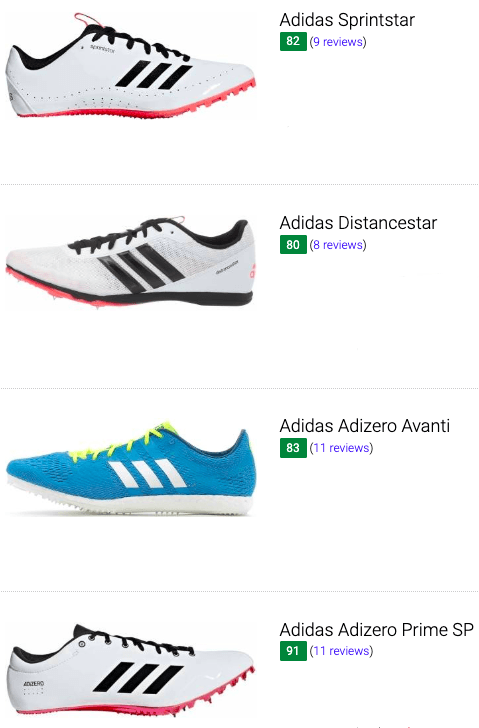Click the black three stripes on Prime SP shoe
The image size is (479, 728).
point(137,677)
